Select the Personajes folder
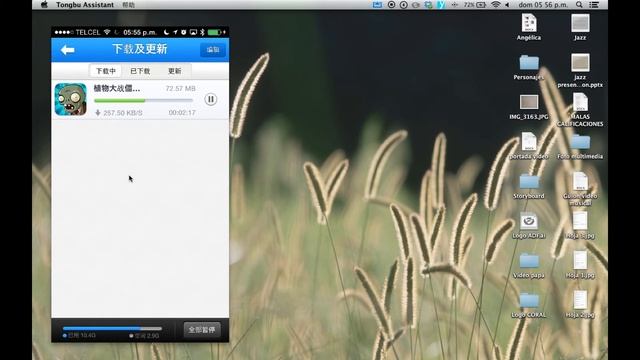This screenshot has height=360, width=640. 529,67
